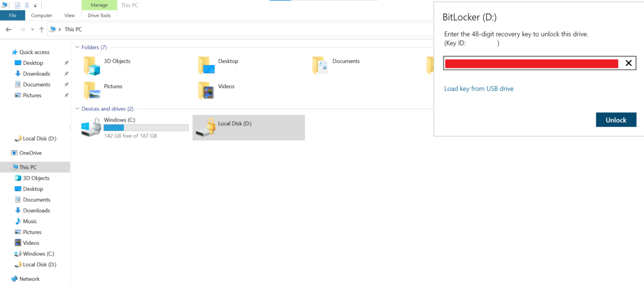Viewport: 644px width, 285px height.
Task: Switch to the View ribbon tab
Action: [69, 16]
